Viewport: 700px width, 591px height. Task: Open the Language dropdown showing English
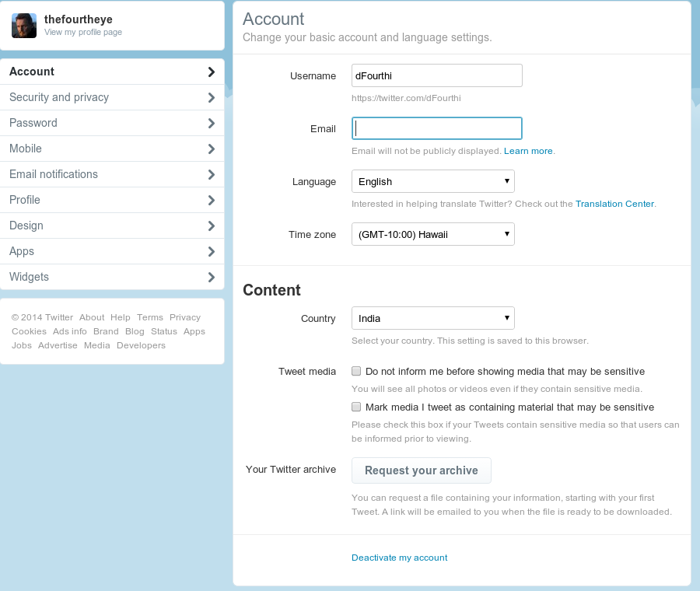click(x=433, y=181)
